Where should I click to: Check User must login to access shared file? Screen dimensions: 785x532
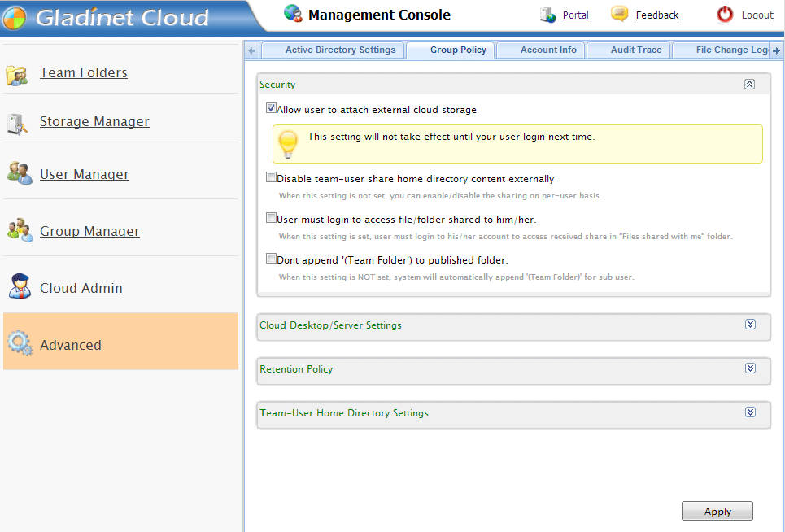click(272, 218)
